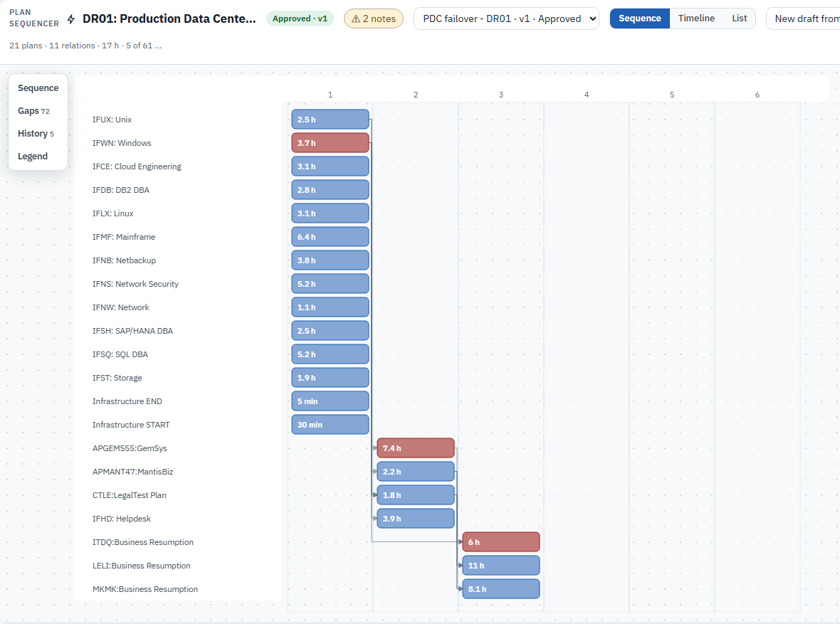Select the IFMF Mainframe 6.4 h bar
This screenshot has width=840, height=624.
point(330,237)
